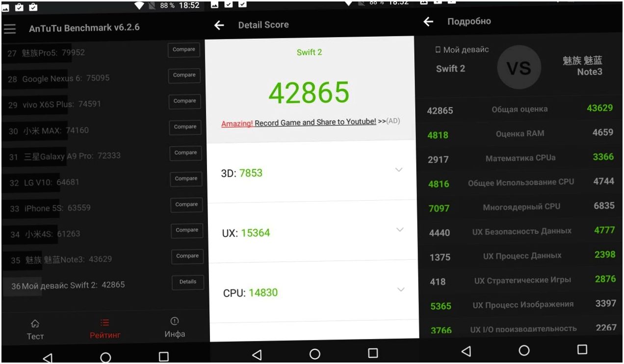Viewport: 624px width, 364px height.
Task: Tap Android home button in Подробно screen
Action: [x=524, y=350]
